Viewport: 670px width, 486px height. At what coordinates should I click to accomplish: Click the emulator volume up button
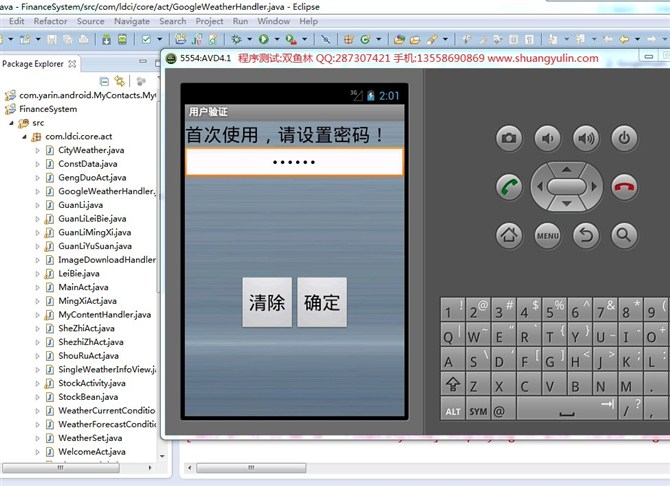click(586, 138)
